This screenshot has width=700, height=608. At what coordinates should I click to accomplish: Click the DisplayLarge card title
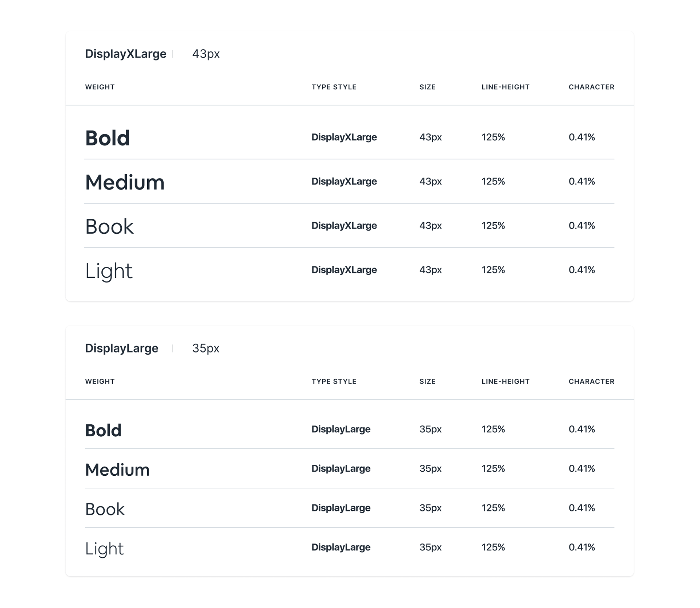pyautogui.click(x=121, y=348)
